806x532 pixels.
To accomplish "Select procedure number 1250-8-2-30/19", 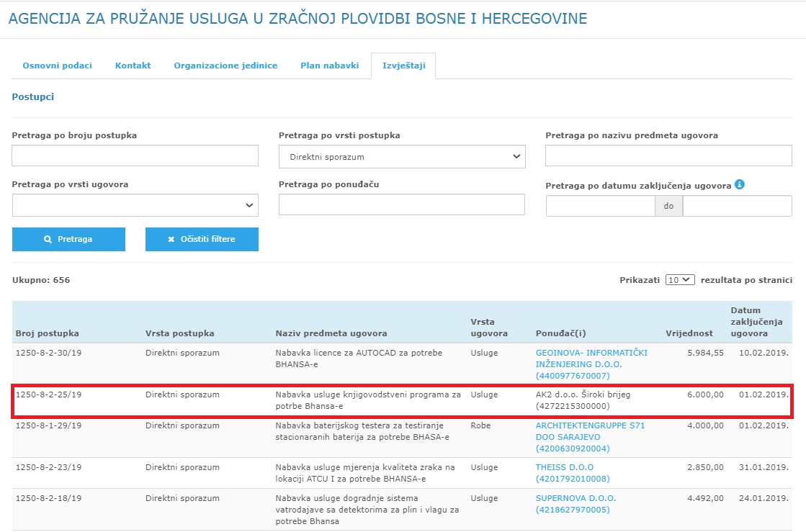I will [x=48, y=353].
